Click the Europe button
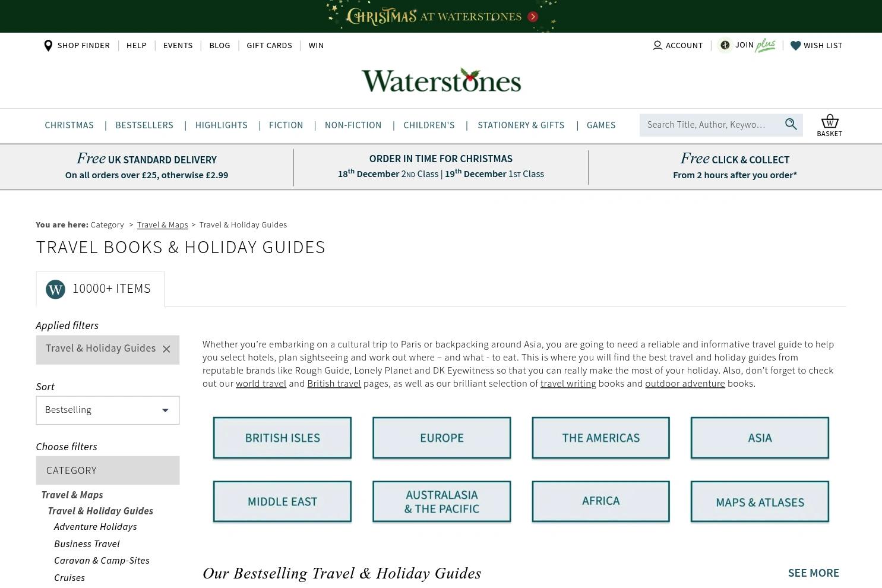882x588 pixels. (441, 438)
